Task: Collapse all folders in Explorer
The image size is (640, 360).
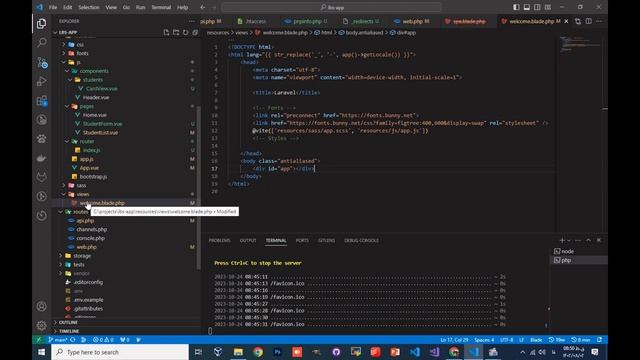Action: click(195, 32)
